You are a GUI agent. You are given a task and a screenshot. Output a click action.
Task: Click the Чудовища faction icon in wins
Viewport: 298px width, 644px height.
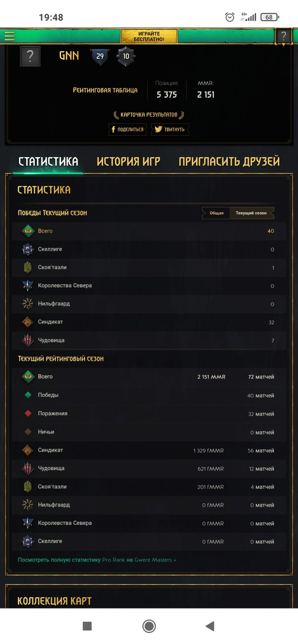pyautogui.click(x=28, y=340)
